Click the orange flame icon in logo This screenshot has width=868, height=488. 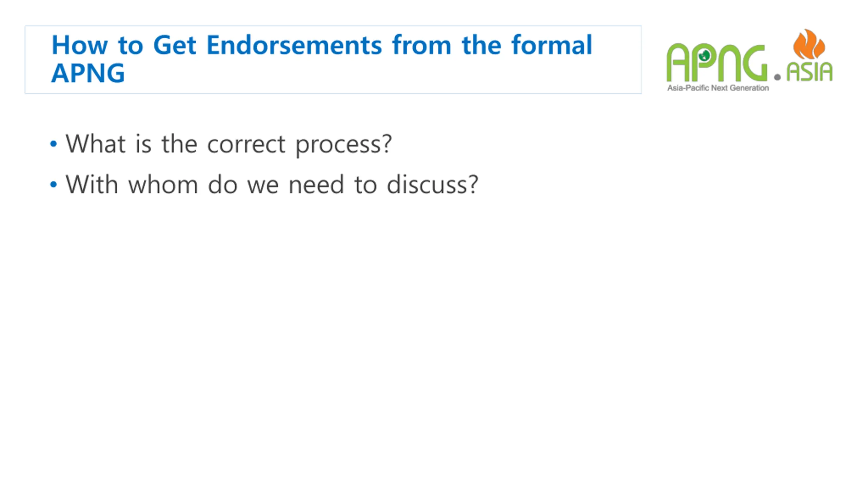[x=809, y=44]
